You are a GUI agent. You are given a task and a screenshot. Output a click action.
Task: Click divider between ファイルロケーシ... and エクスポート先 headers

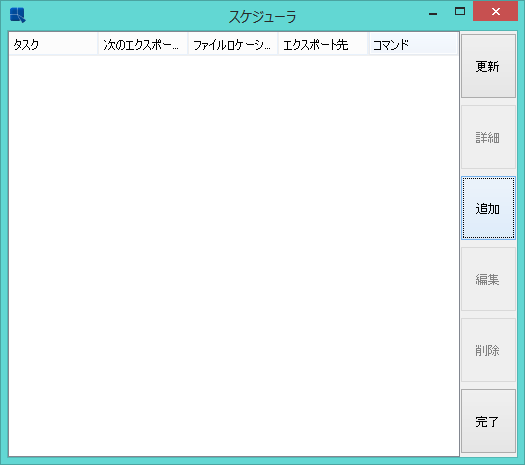278,44
